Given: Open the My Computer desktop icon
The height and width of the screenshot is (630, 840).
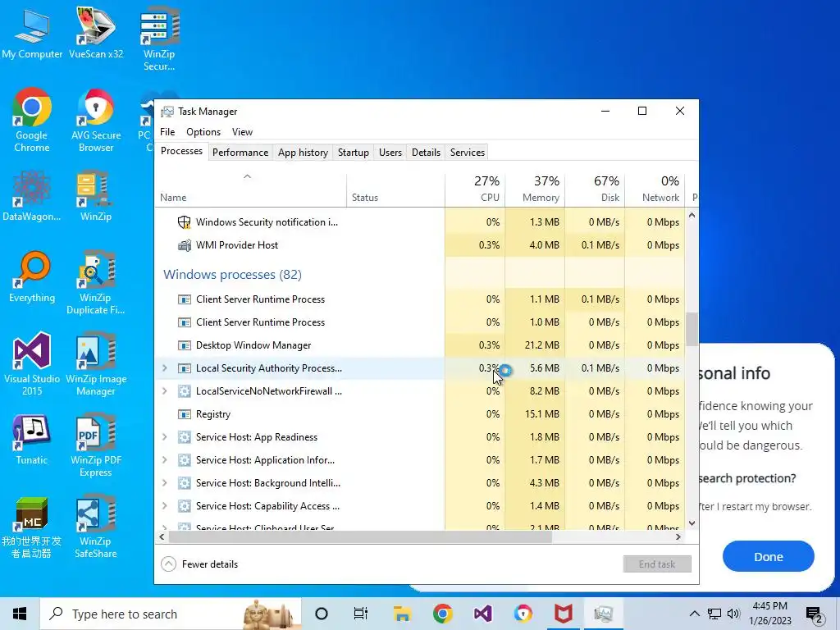Looking at the screenshot, I should coord(32,34).
